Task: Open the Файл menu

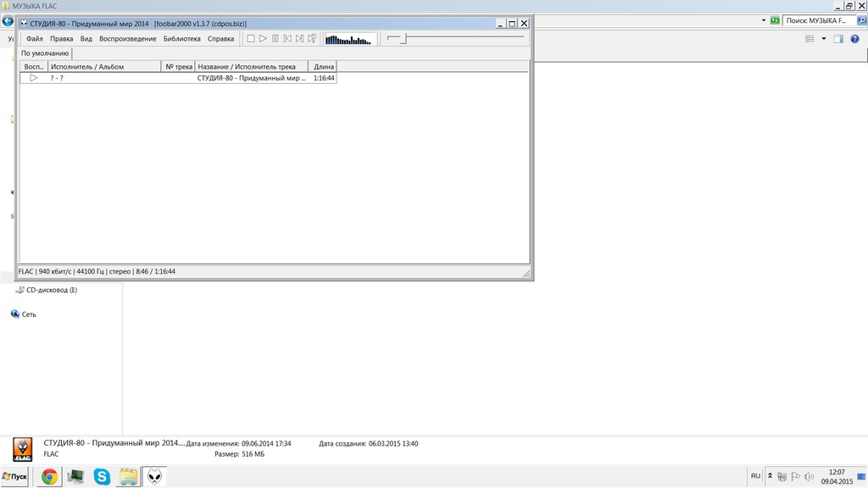Action: [34, 39]
